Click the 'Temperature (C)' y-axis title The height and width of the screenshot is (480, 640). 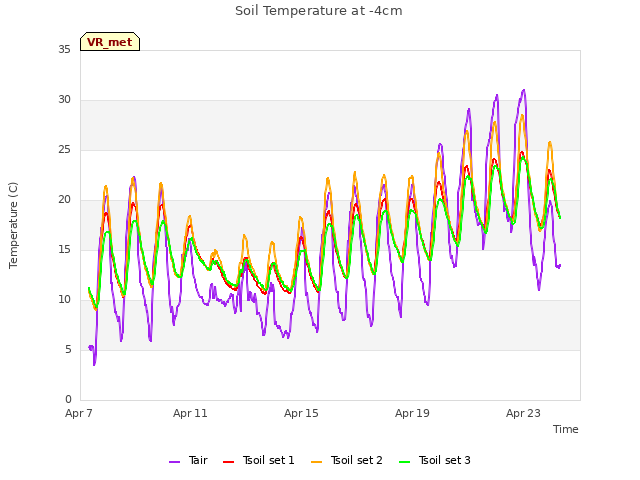pyautogui.click(x=13, y=225)
